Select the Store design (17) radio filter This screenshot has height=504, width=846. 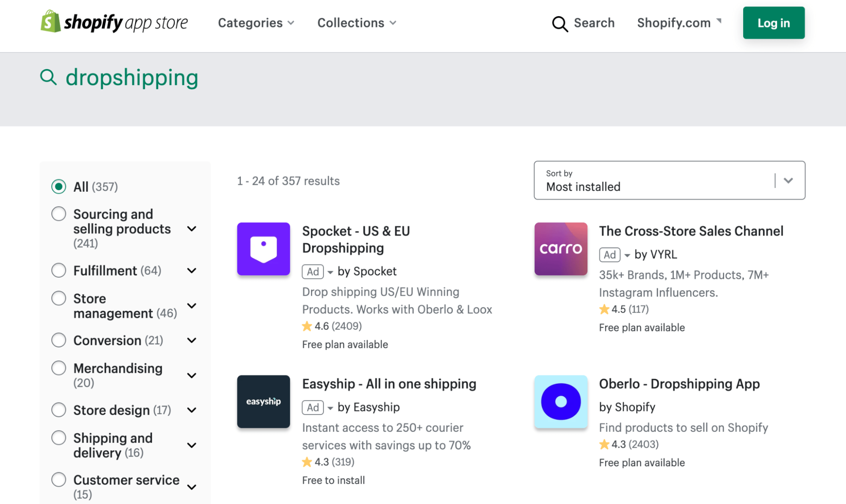pos(59,410)
